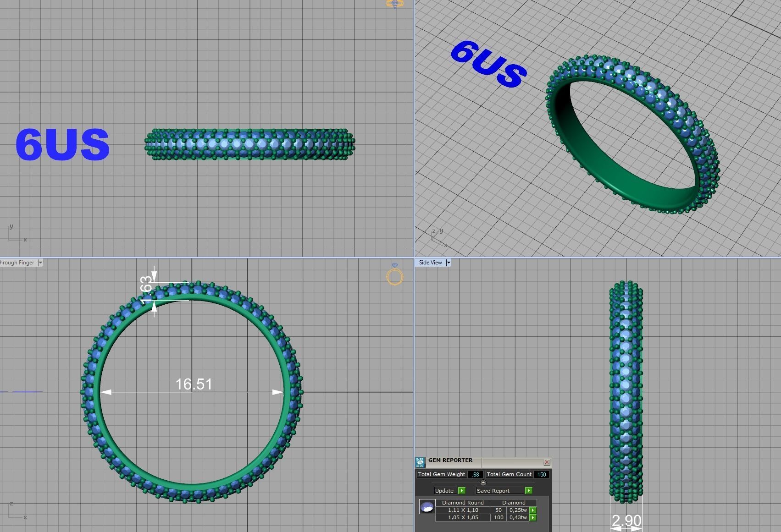Click the blue 6US text in perspective viewport

[489, 64]
